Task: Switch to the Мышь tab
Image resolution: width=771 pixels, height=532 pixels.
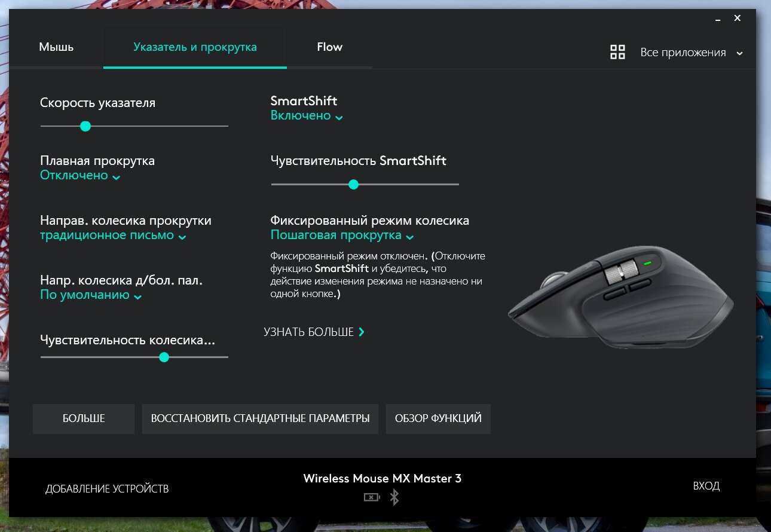Action: pos(56,47)
